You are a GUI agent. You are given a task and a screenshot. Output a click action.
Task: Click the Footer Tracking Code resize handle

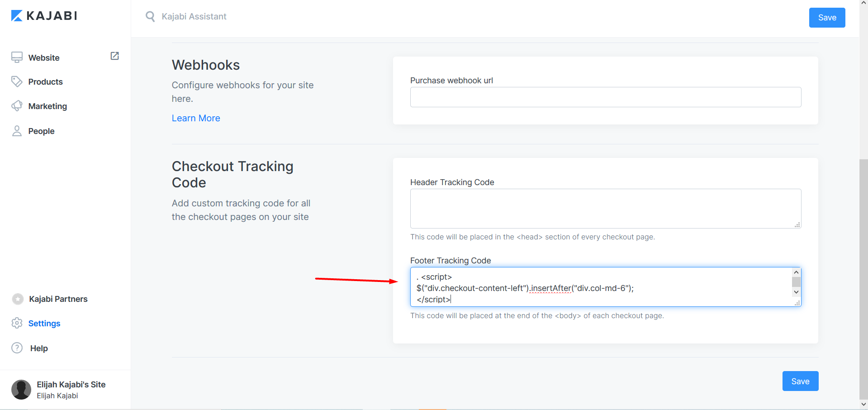click(x=797, y=303)
